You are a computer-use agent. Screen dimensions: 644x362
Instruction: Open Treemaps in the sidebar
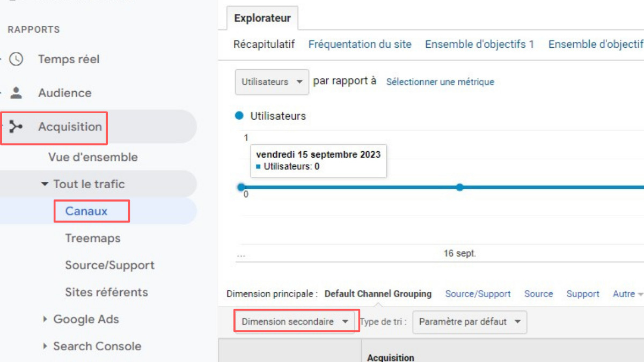93,238
